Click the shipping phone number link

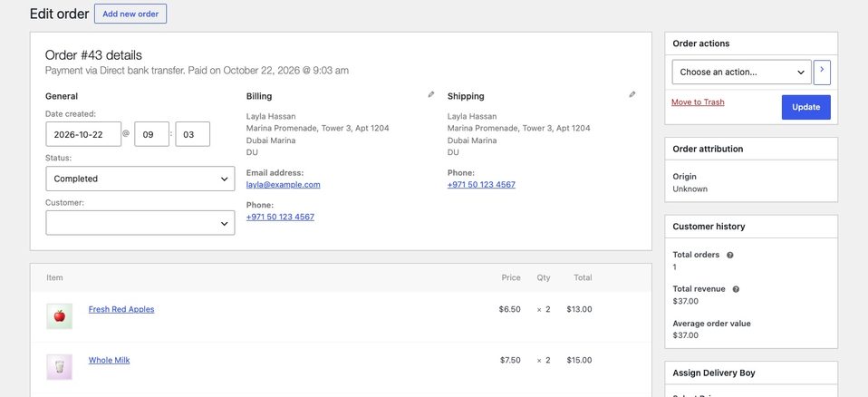481,184
